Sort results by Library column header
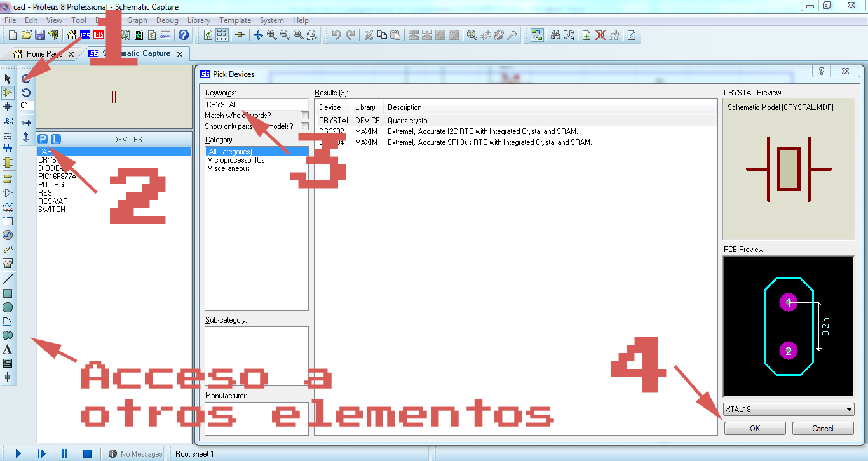This screenshot has height=461, width=868. pyautogui.click(x=367, y=107)
